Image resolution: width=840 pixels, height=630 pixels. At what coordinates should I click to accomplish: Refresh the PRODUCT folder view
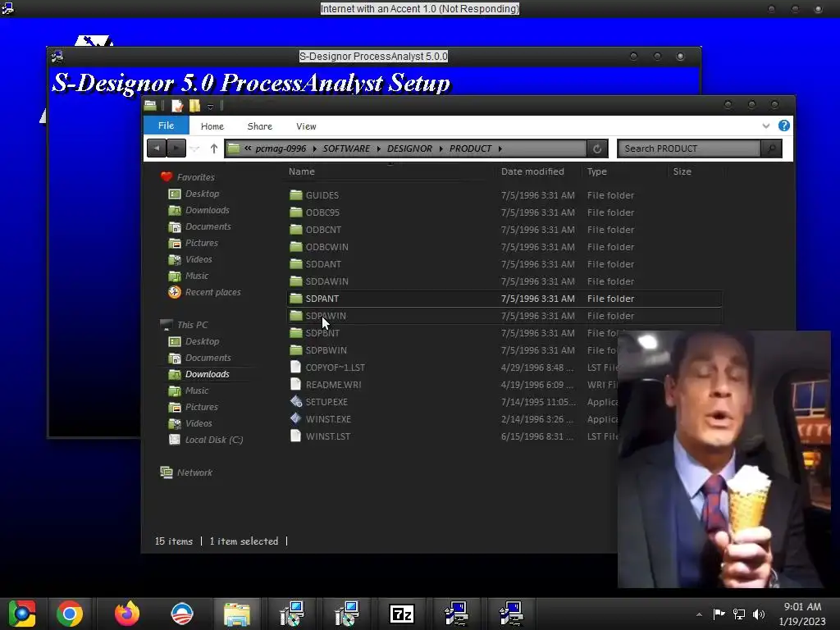597,148
